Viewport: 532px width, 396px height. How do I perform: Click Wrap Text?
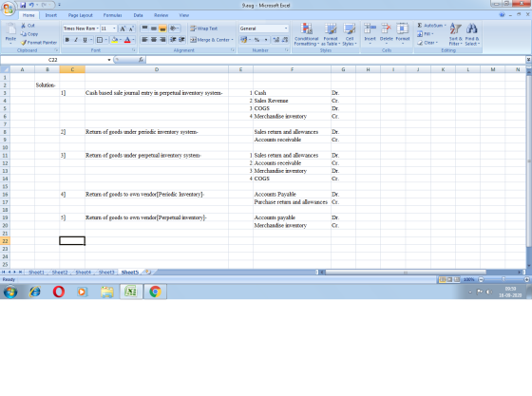pos(203,28)
